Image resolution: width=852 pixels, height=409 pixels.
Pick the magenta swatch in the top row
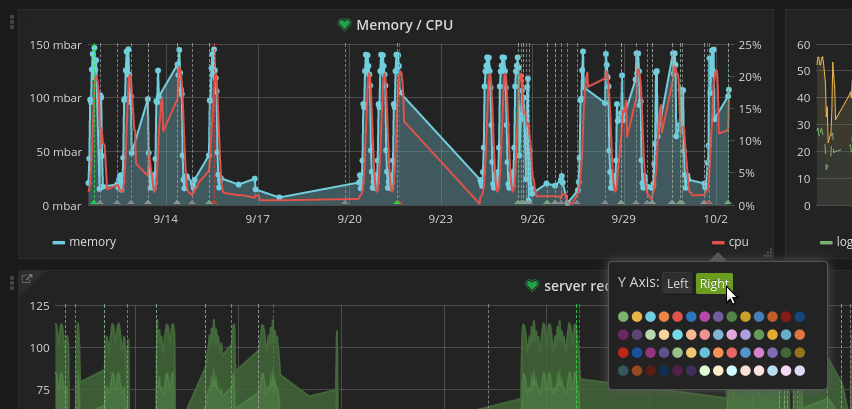[x=705, y=317]
